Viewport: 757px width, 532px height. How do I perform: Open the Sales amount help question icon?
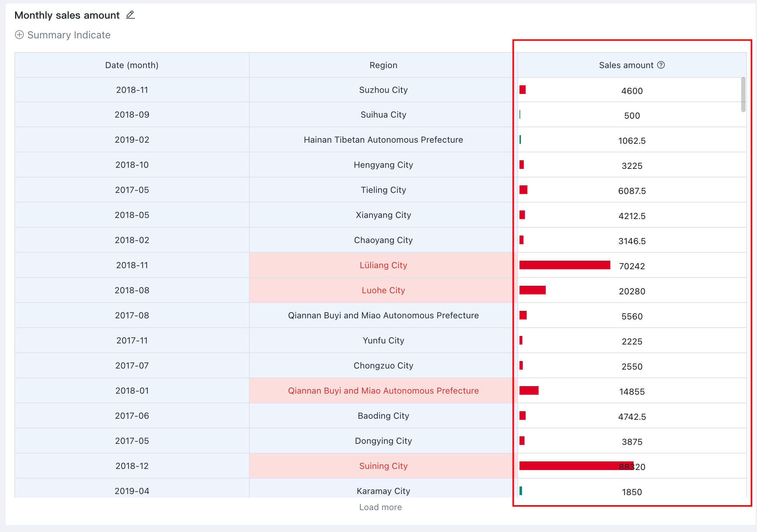[661, 65]
